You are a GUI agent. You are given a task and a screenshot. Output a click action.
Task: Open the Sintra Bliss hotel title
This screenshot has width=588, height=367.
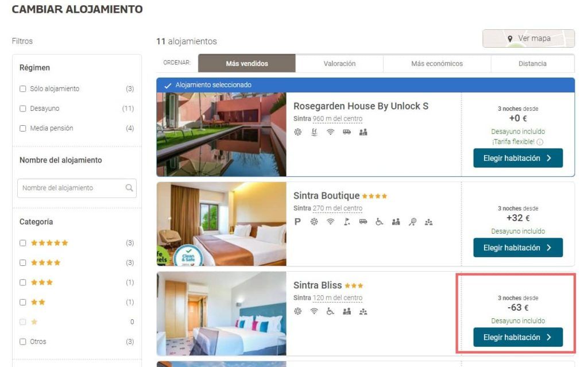click(318, 285)
